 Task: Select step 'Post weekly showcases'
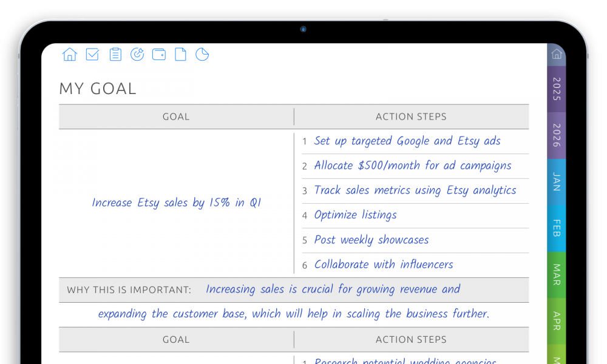pyautogui.click(x=371, y=240)
